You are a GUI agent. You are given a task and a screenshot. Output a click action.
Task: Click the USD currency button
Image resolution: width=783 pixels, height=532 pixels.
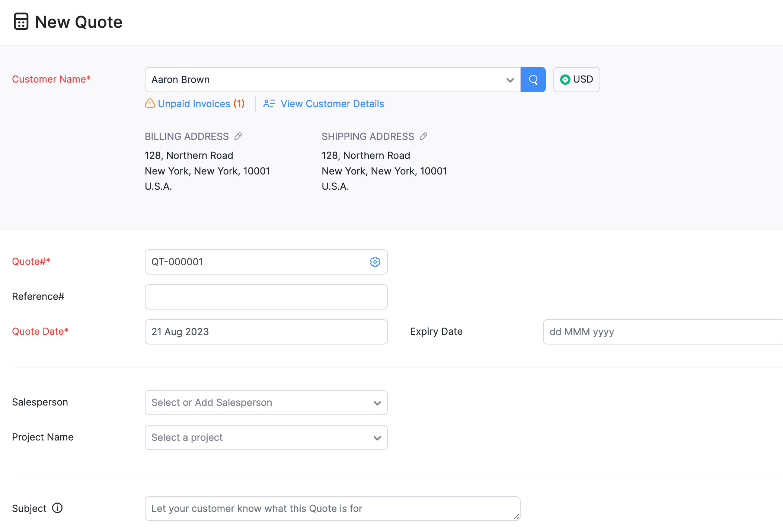[576, 80]
